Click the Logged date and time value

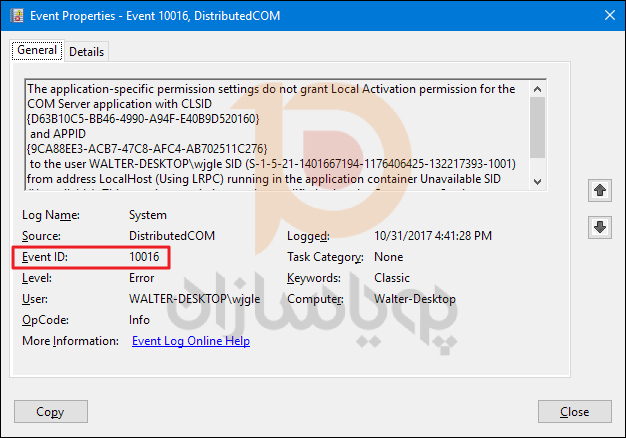point(432,236)
